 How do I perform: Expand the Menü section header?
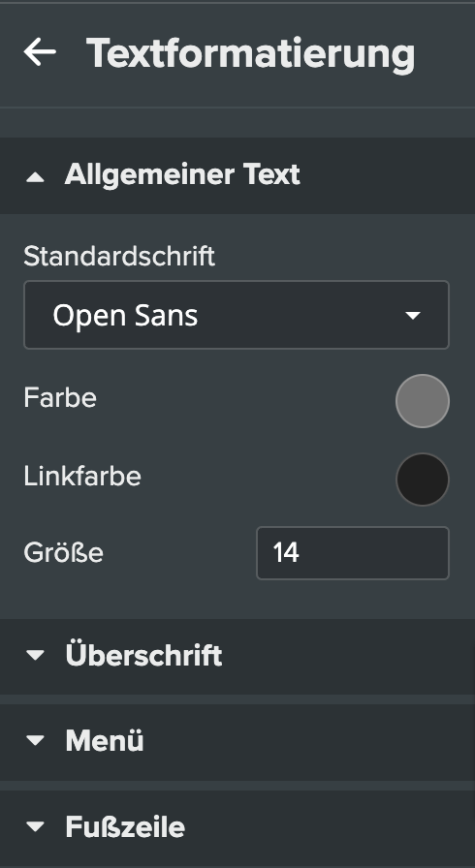(x=237, y=742)
